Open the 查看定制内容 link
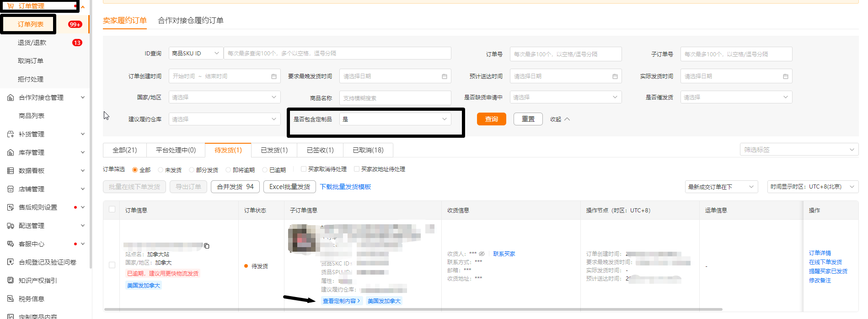Screen dimensions: 868x319 341,301
